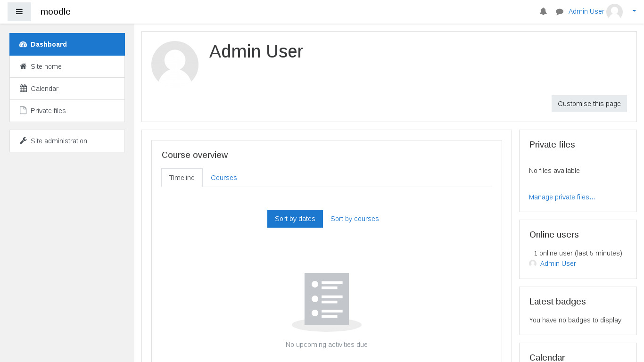Click the large Admin User profile picture
This screenshot has height=362, width=644.
175,65
